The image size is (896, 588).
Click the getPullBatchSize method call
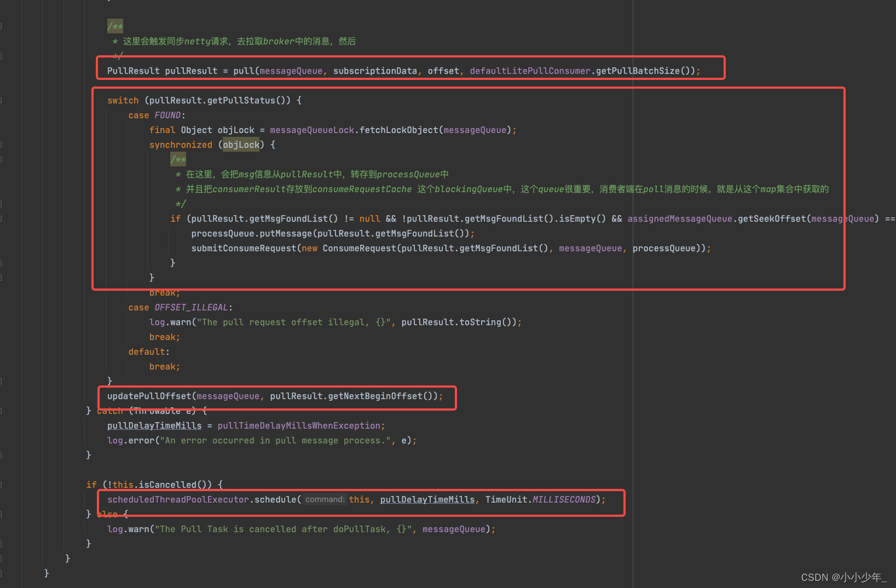[638, 71]
